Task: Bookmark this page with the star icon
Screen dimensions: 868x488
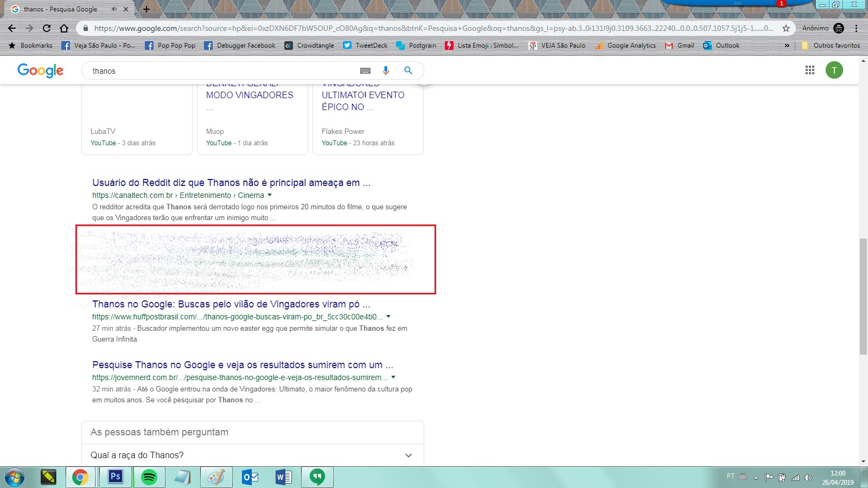Action: click(x=785, y=28)
